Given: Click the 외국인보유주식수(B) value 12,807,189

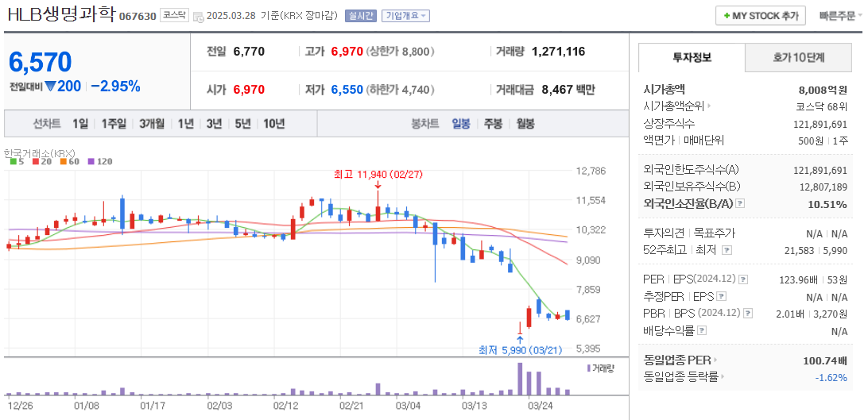Looking at the screenshot, I should (x=823, y=187).
